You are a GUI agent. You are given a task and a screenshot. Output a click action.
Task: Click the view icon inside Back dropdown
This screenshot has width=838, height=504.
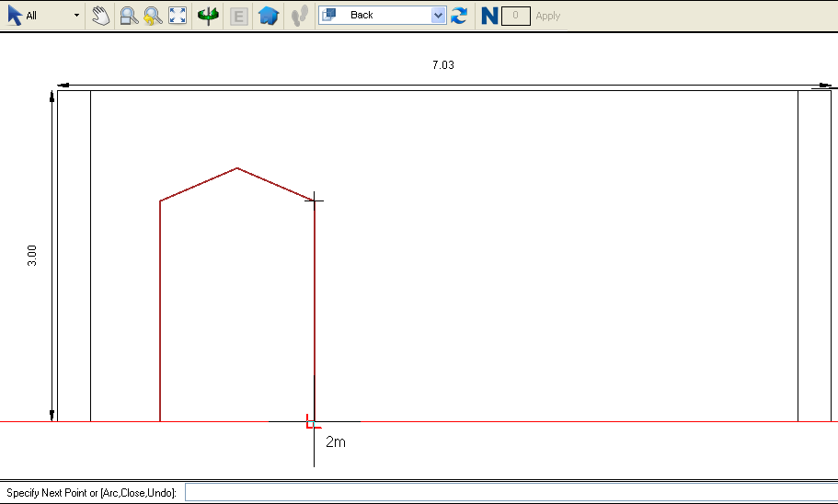click(x=329, y=15)
